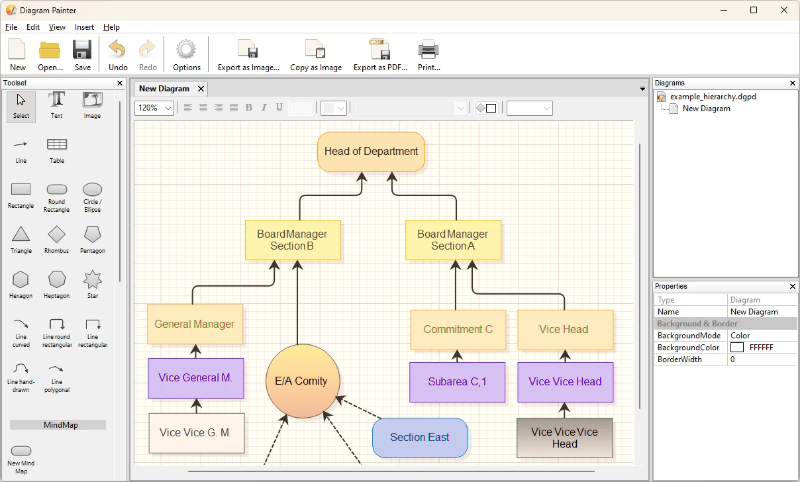This screenshot has height=482, width=800.
Task: Center text in format bar
Action: tap(203, 108)
